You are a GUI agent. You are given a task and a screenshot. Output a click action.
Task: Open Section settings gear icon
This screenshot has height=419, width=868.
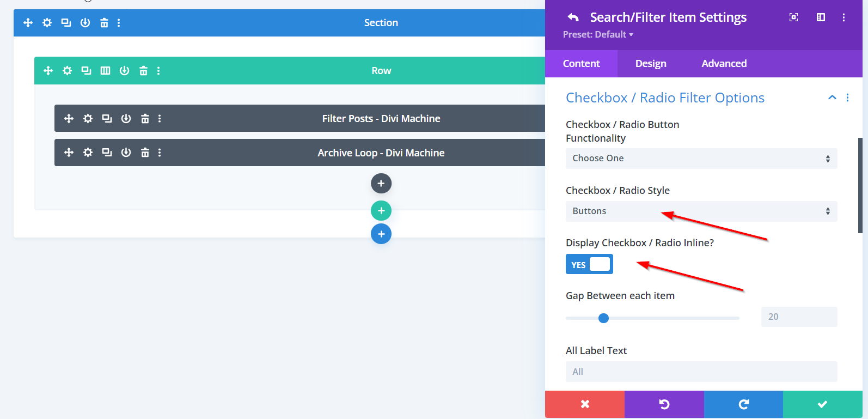[x=47, y=23]
